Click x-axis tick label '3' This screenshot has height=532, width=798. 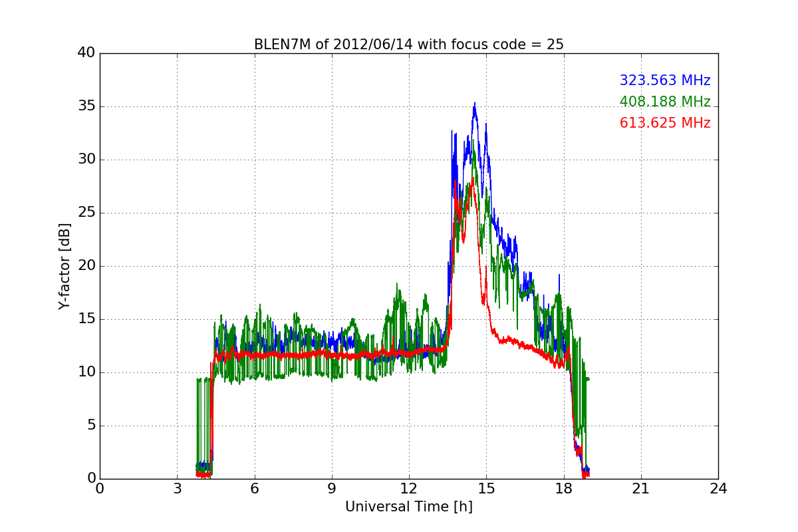click(x=177, y=488)
